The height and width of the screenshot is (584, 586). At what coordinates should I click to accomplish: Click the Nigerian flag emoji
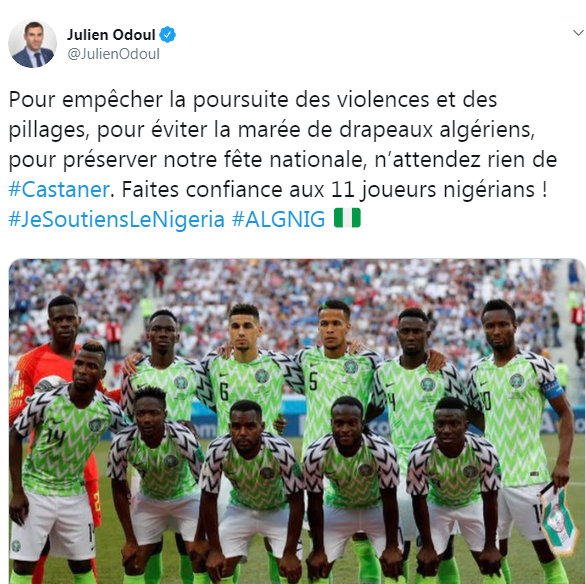pos(347,218)
